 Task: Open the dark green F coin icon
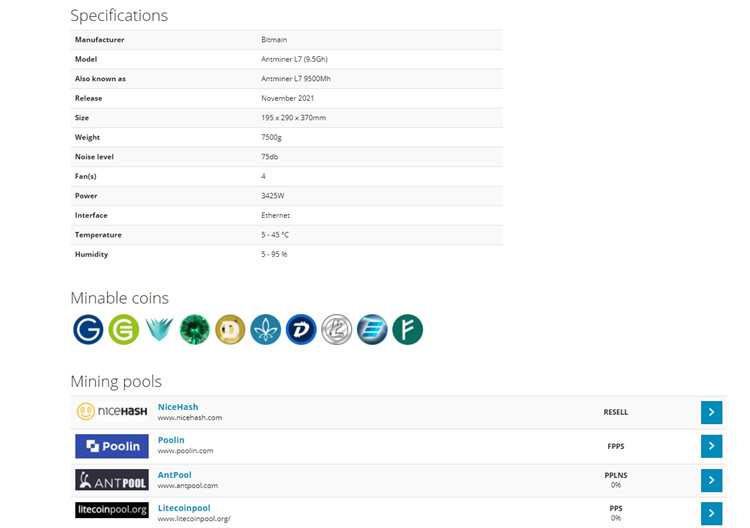tap(408, 330)
